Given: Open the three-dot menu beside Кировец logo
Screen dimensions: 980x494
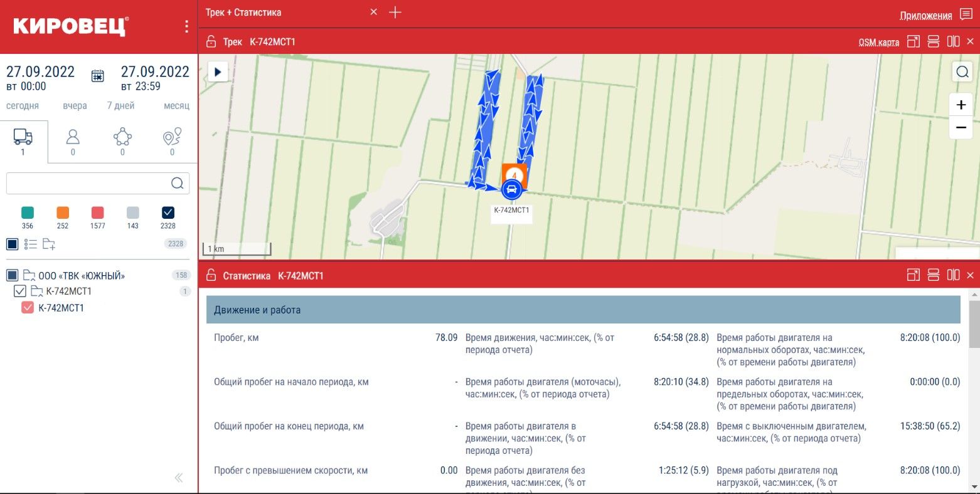Looking at the screenshot, I should pyautogui.click(x=186, y=26).
